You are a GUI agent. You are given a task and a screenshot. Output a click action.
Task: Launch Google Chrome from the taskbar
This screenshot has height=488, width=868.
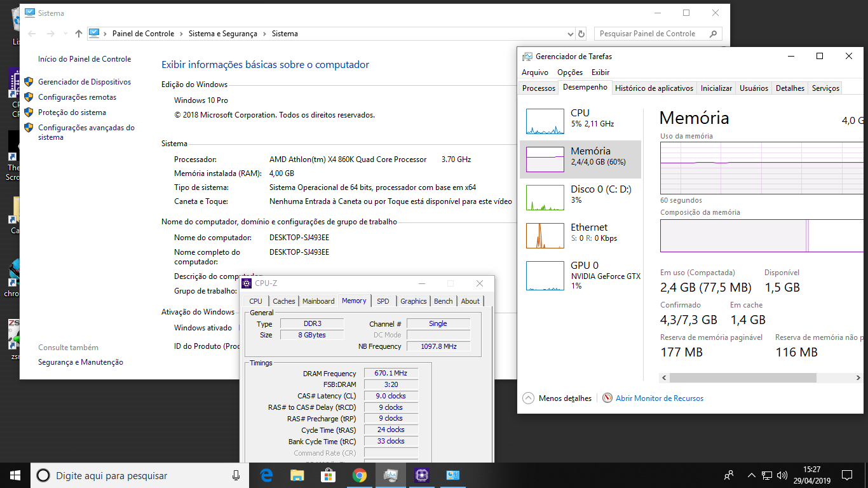360,475
